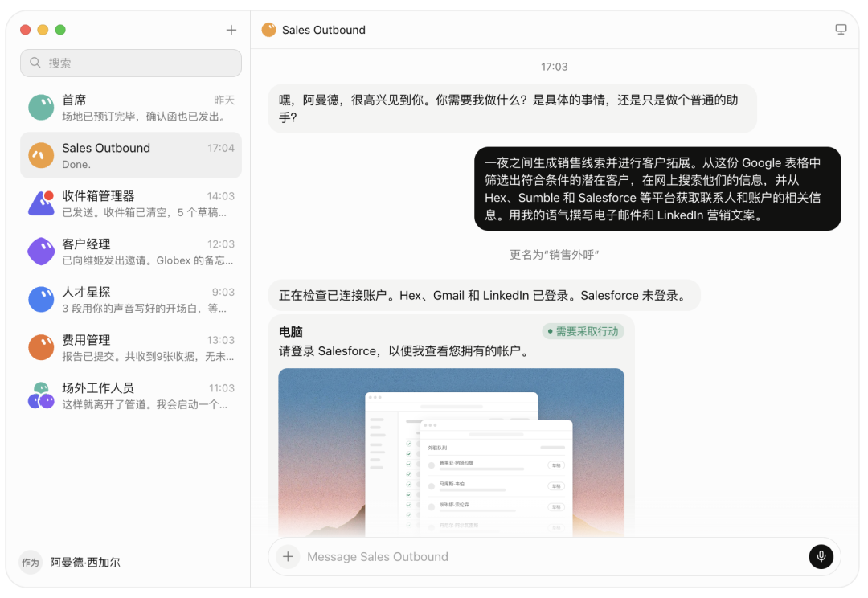Screen dimensions: 868x598
Task: Open the Salesforce login preview thumbnail
Action: (x=451, y=453)
